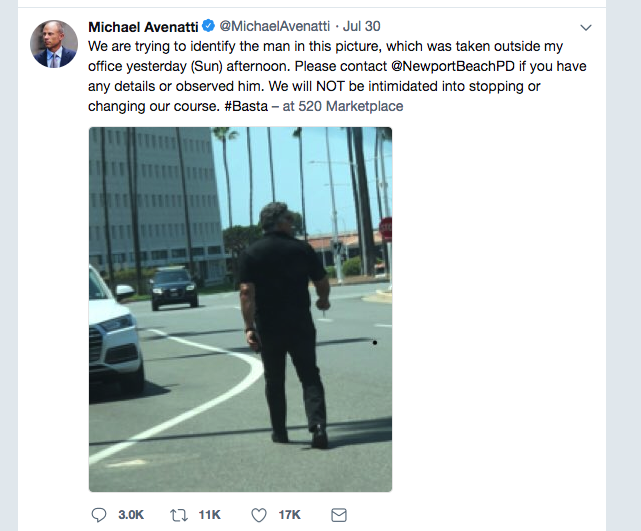This screenshot has height=531, width=641.
Task: Click the white car in the photo
Action: [x=117, y=331]
